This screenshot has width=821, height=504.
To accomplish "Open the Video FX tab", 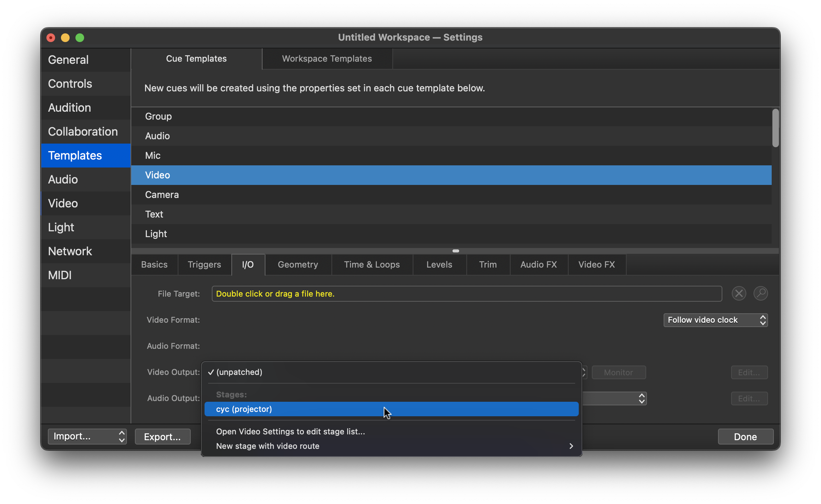I will pos(597,265).
